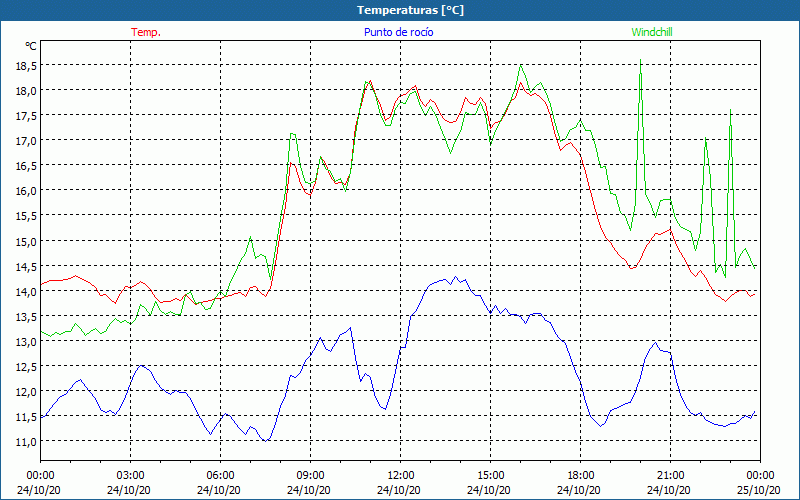This screenshot has height=500, width=800.
Task: Click the 17,5 y-axis label
Action: [27, 116]
